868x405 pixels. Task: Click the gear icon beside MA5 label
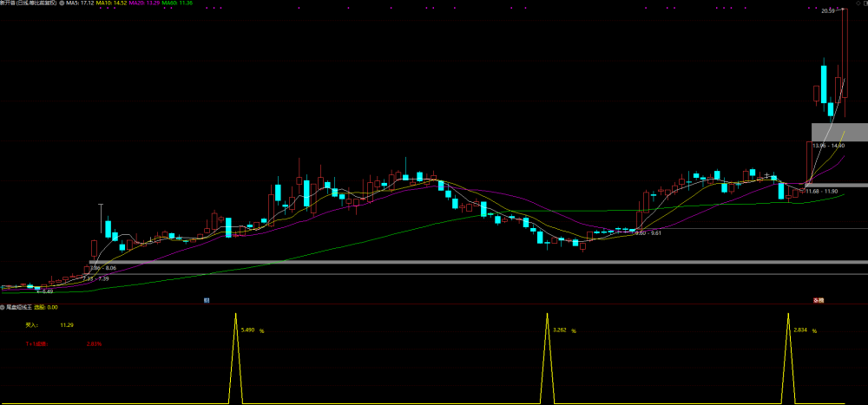[x=62, y=3]
